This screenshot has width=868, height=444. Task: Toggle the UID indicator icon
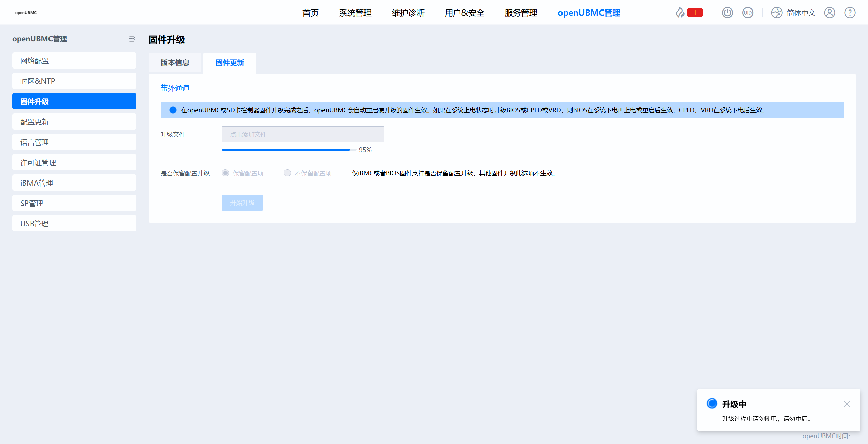748,13
